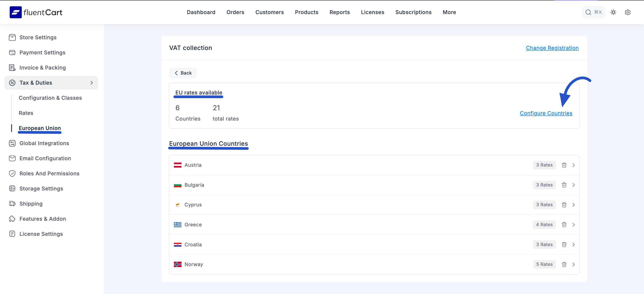Open the Configure Countries link
The height and width of the screenshot is (294, 644).
pos(546,113)
